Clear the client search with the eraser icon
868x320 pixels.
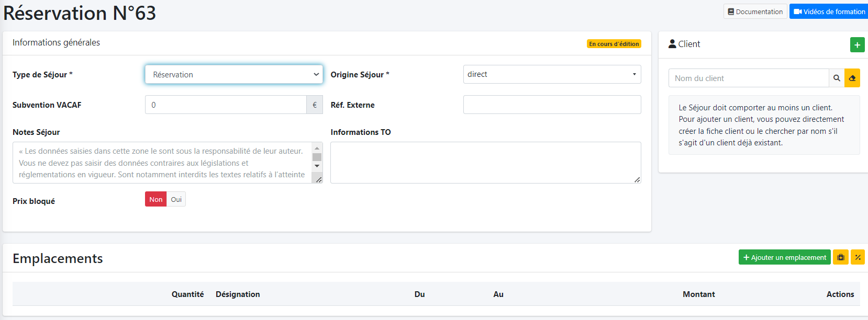coord(852,78)
